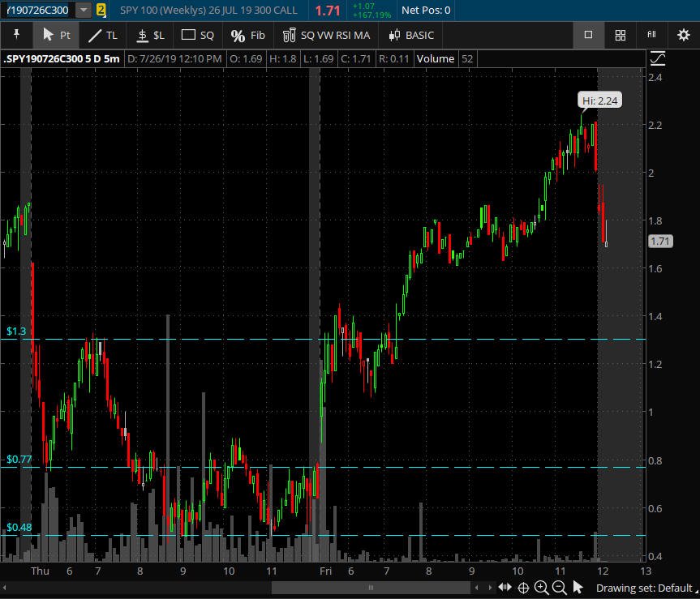
Task: Open the SQ VW RSI MA studies
Action: click(326, 35)
